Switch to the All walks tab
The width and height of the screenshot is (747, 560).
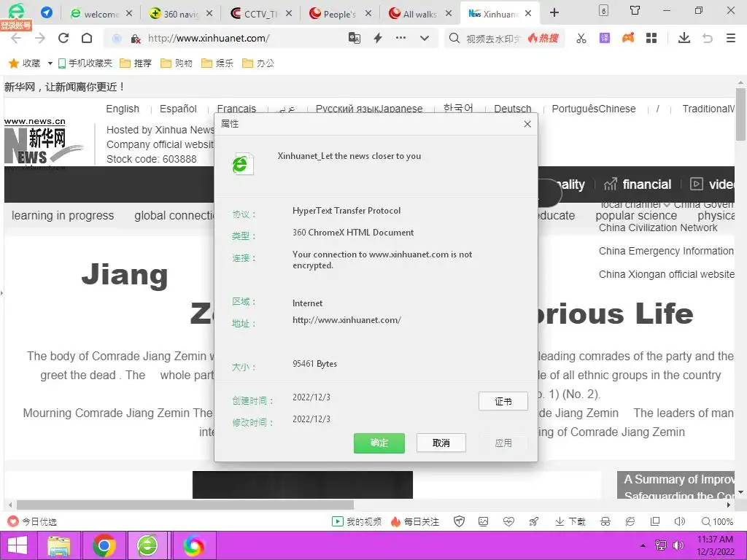pos(419,14)
